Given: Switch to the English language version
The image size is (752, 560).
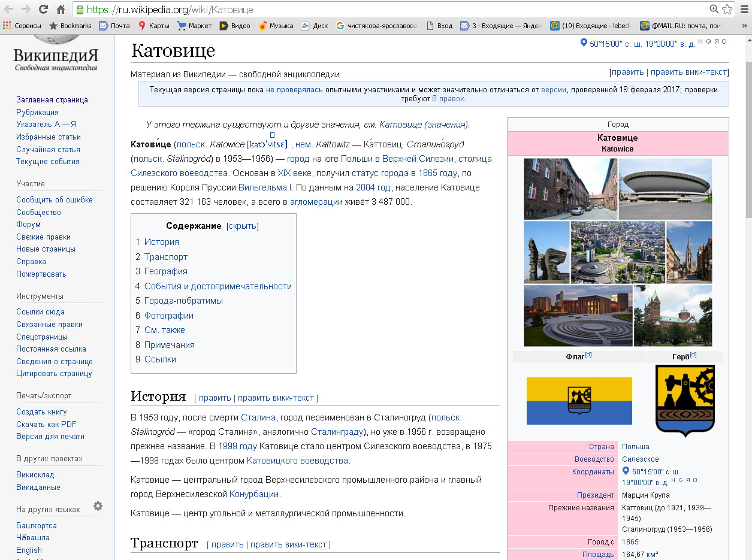Looking at the screenshot, I should pos(29,550).
